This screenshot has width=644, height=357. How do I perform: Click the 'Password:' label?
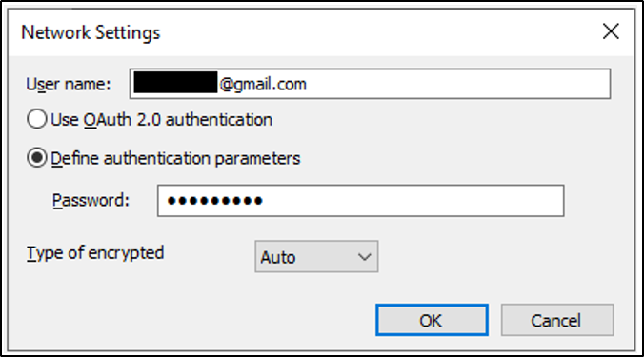click(91, 201)
